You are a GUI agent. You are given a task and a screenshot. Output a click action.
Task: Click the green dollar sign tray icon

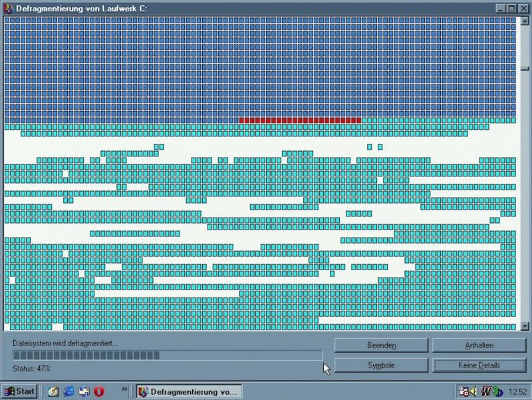pyautogui.click(x=496, y=391)
